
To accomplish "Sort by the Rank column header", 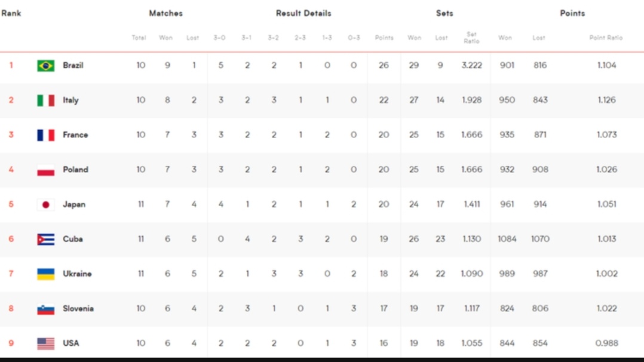I will (11, 13).
